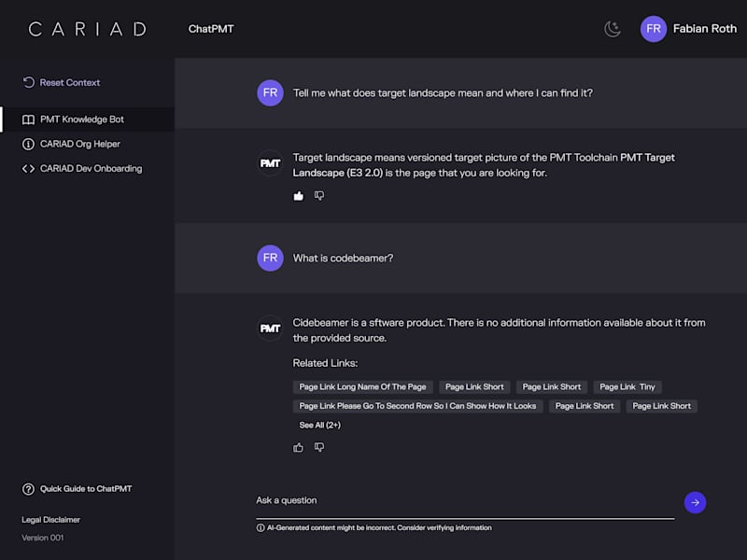Dislike the Target landscape answer
The image size is (747, 560).
(319, 196)
